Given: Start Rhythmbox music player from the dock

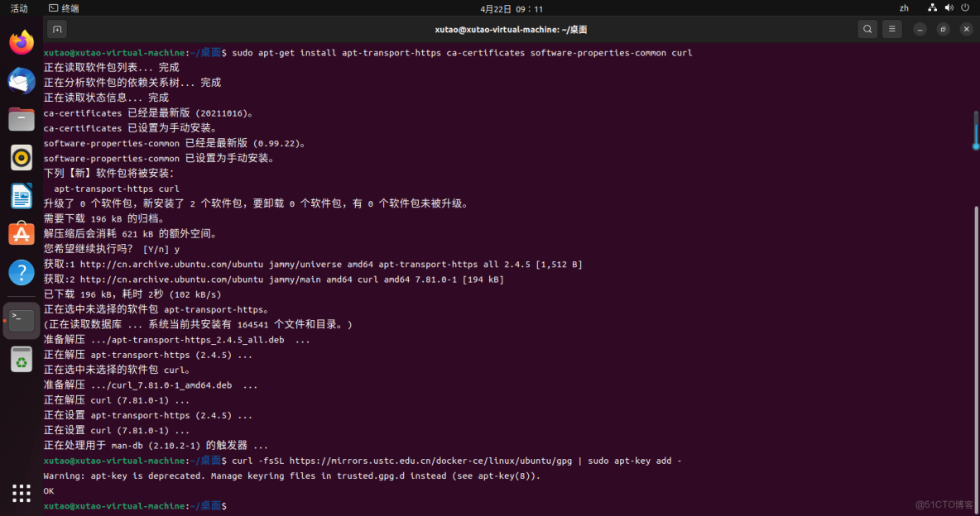Looking at the screenshot, I should click(21, 157).
